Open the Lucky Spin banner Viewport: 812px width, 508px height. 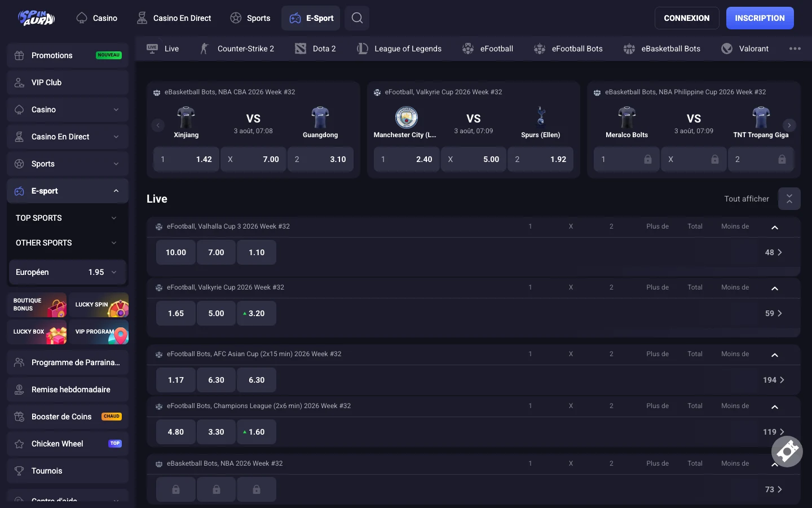pyautogui.click(x=99, y=305)
